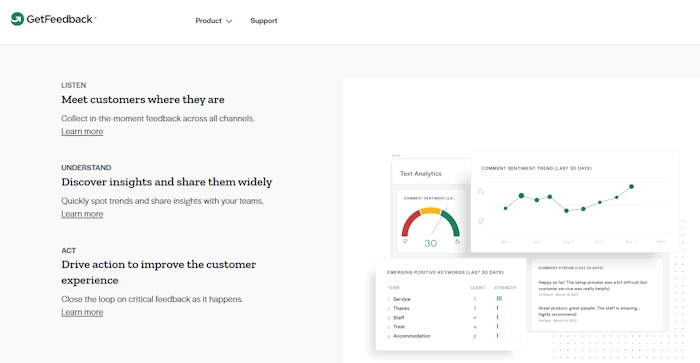Click the three dots above Text Analytics panel
Screen dimensions: 700x363
click(x=396, y=156)
